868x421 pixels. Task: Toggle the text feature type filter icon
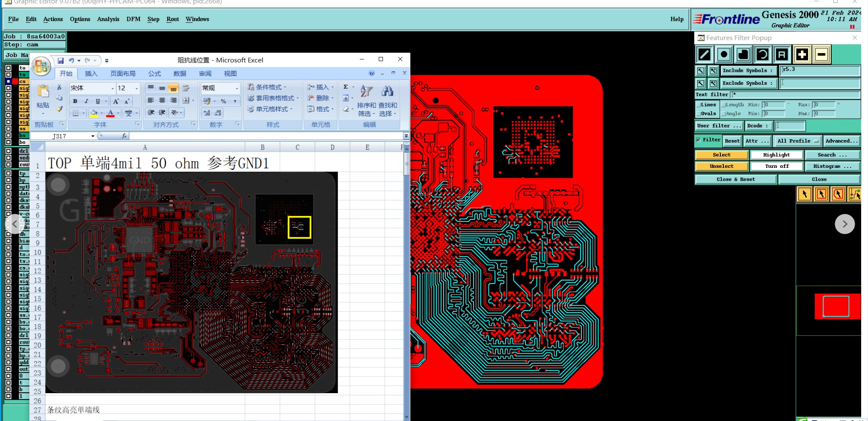click(782, 54)
